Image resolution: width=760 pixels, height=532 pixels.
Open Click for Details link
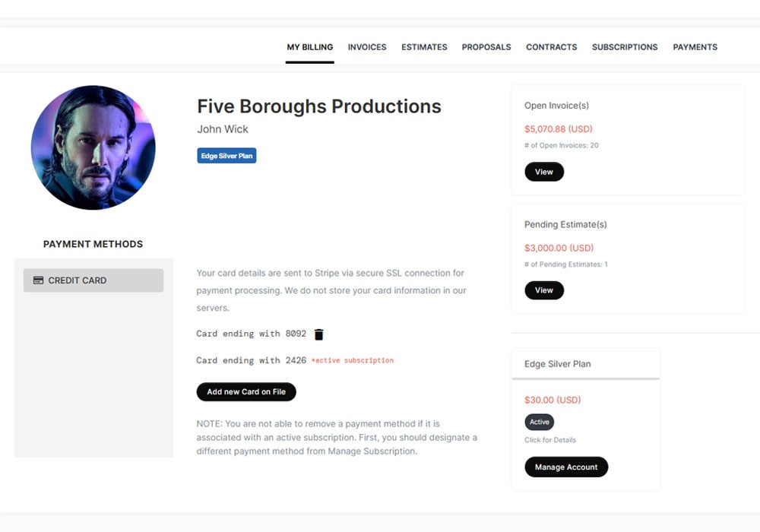point(550,440)
